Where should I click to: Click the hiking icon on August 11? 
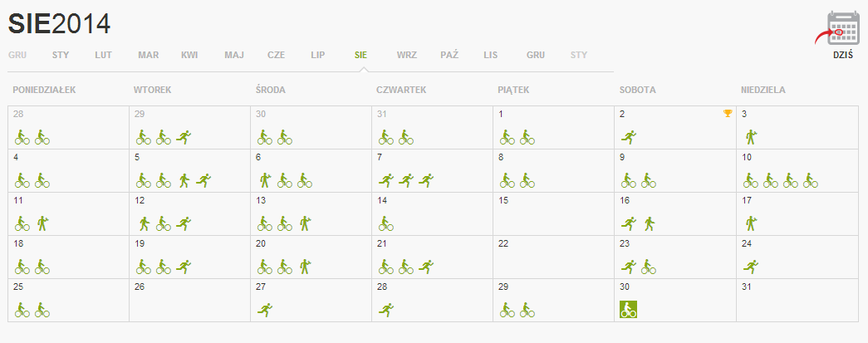[x=43, y=223]
